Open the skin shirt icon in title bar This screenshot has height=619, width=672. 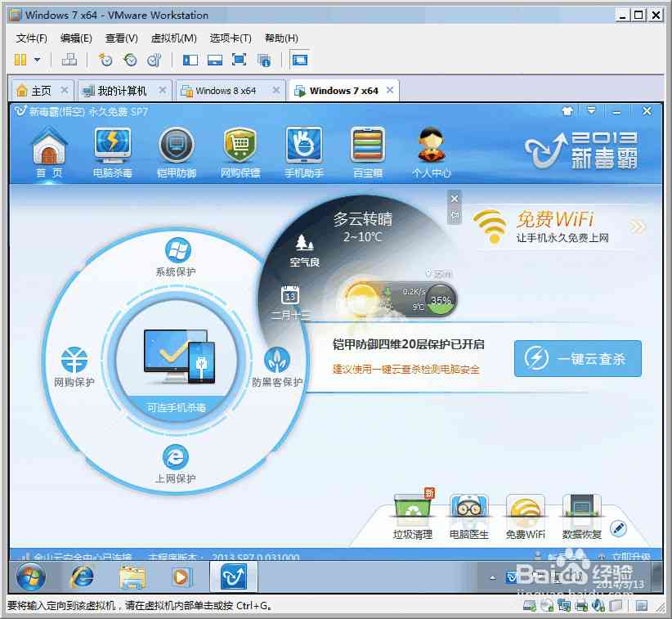(568, 111)
